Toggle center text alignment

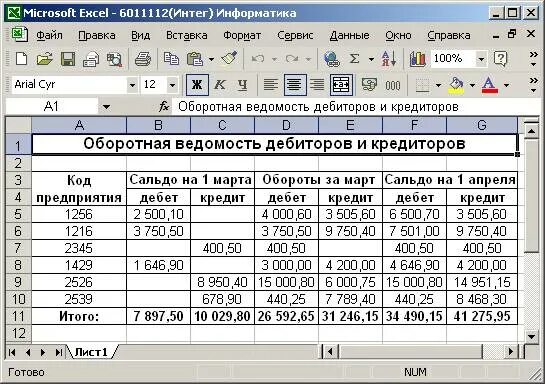[x=295, y=84]
